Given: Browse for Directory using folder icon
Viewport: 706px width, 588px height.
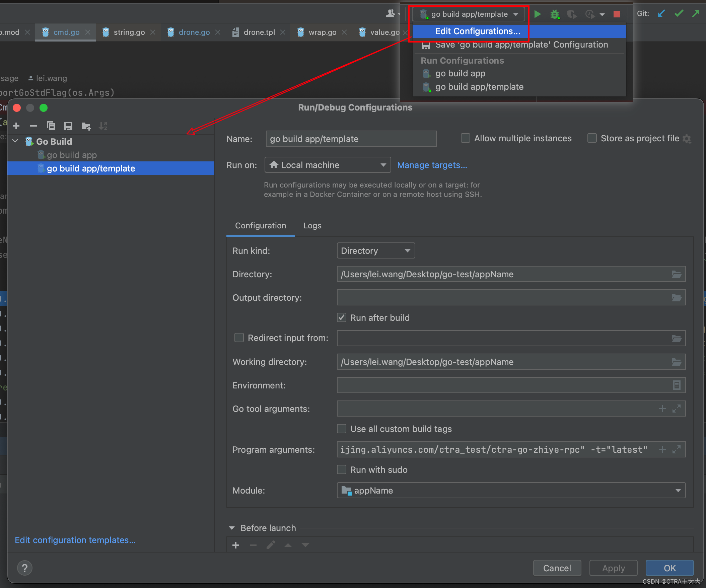Looking at the screenshot, I should (x=676, y=274).
